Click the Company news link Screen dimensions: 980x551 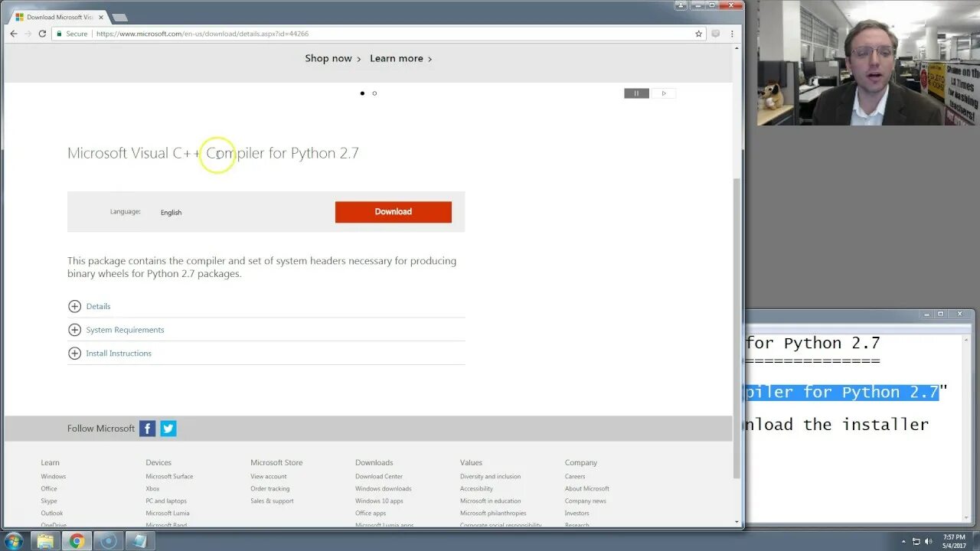click(x=586, y=500)
